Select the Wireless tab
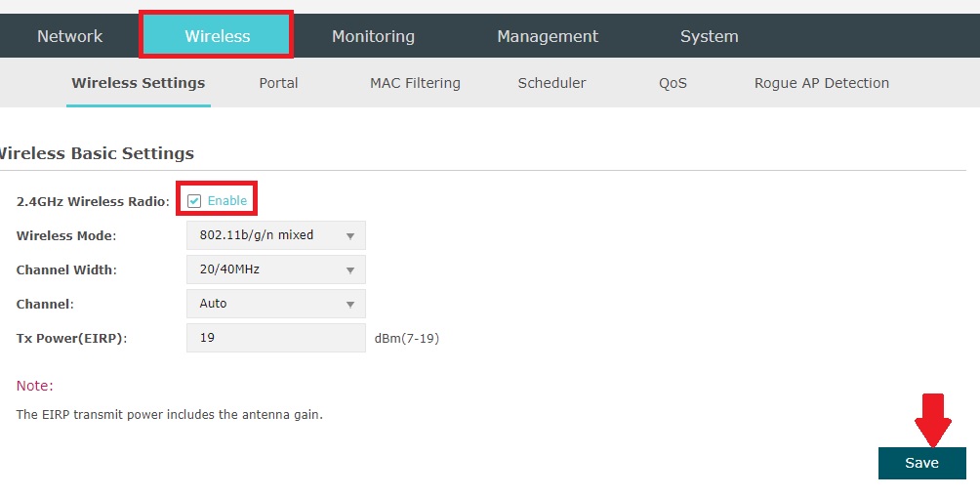Viewport: 980px width, 497px height. pyautogui.click(x=217, y=36)
